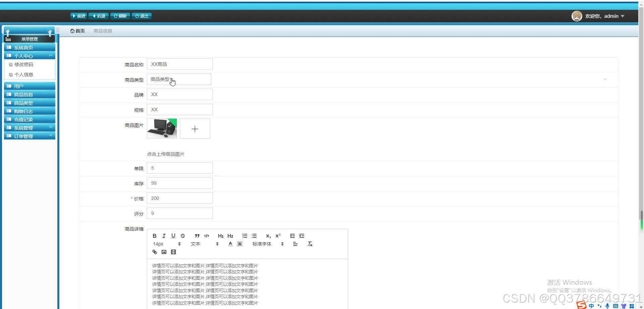
Task: Click into the 商品详情 text area
Action: point(247,284)
